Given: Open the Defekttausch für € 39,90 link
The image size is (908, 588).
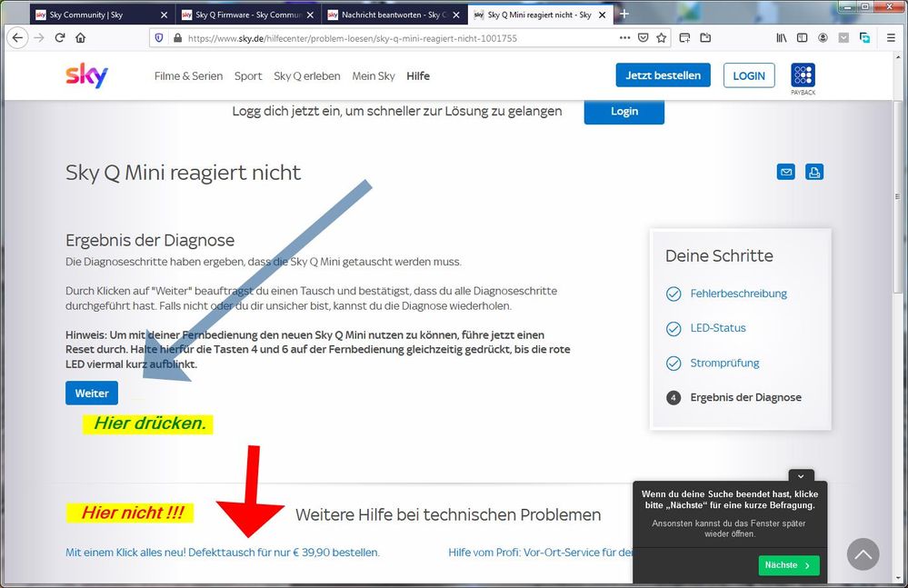Looking at the screenshot, I should point(223,553).
